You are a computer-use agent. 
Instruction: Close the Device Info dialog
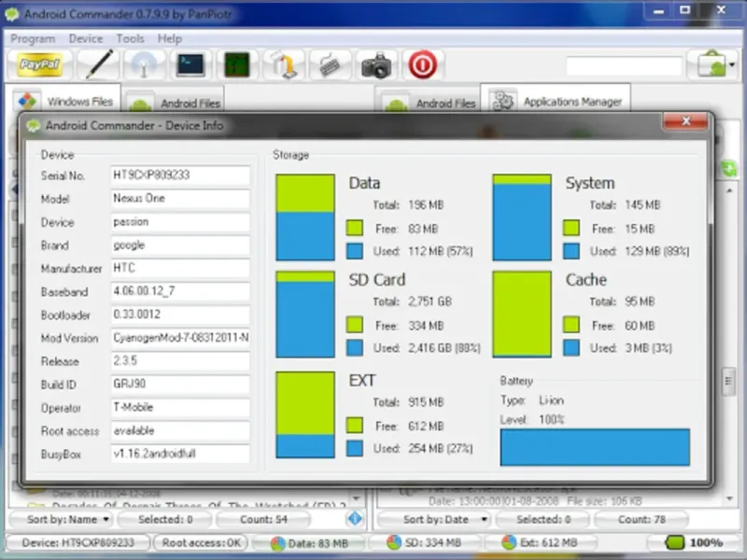(685, 121)
